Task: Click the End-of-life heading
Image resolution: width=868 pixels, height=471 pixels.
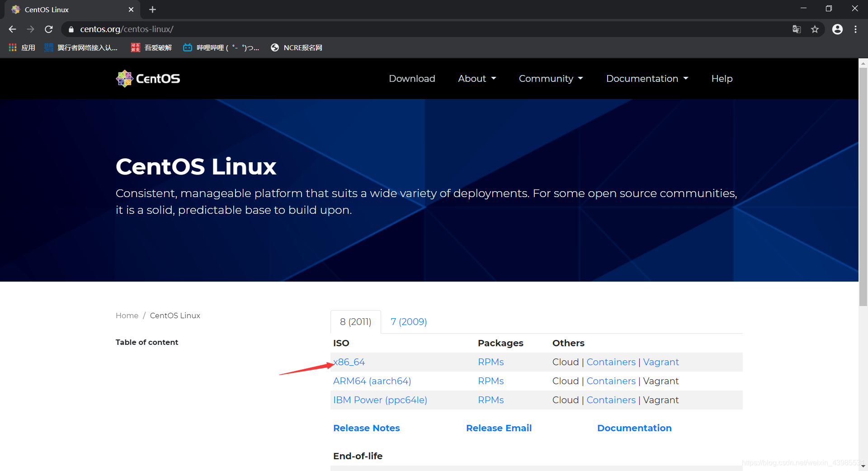Action: [x=358, y=456]
